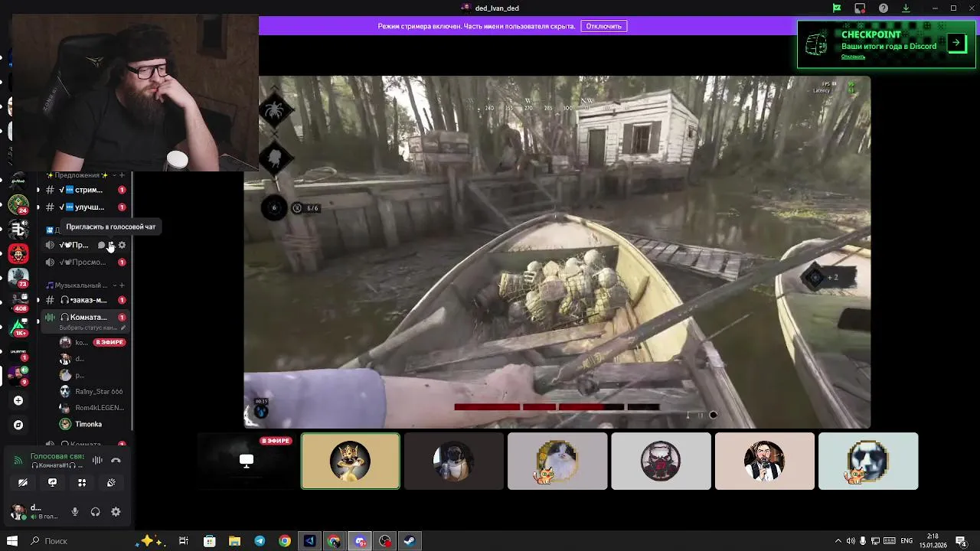This screenshot has height=551, width=980.
Task: Toggle camera on in voice panel
Action: pyautogui.click(x=23, y=482)
